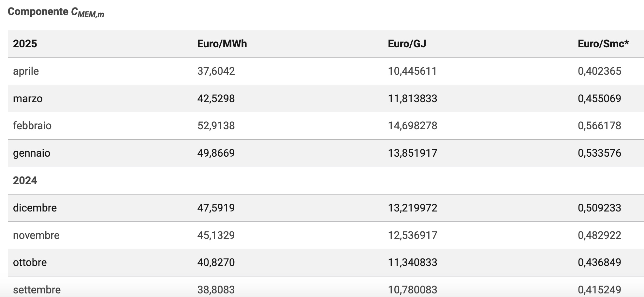Click the Euro/Smc* column header

[x=603, y=44]
